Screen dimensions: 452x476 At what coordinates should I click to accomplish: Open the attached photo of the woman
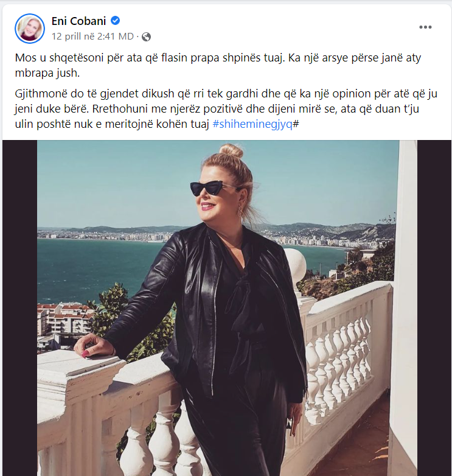(227, 308)
